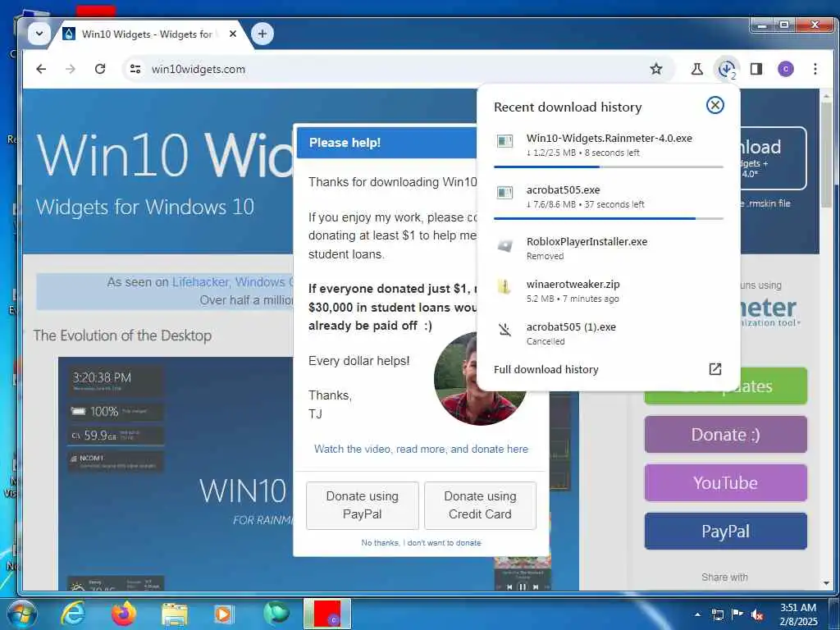
Task: Click the winaerotweaker zip folder icon
Action: [x=504, y=286]
